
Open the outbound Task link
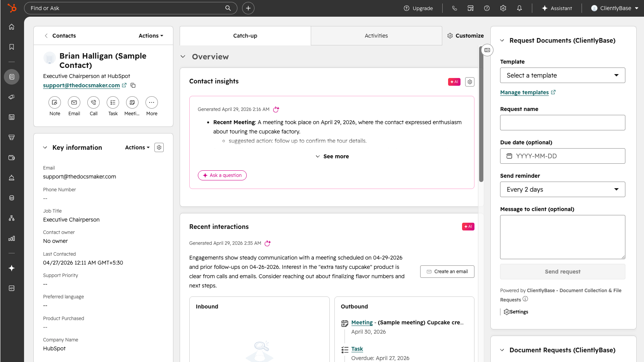click(357, 349)
